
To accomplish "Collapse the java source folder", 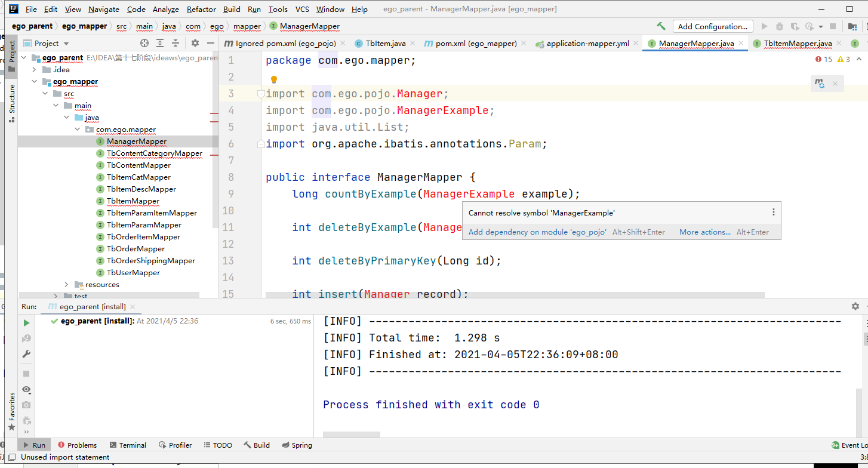I will click(x=66, y=118).
